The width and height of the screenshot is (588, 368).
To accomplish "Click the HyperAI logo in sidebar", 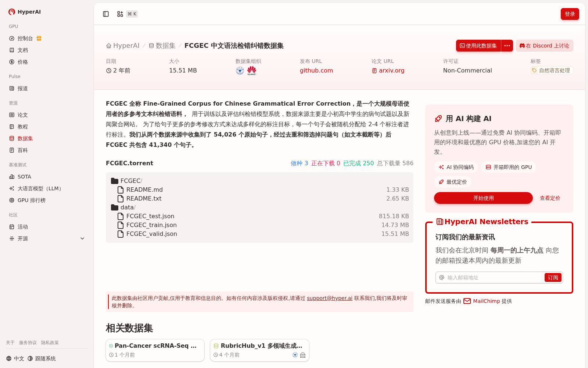I will [x=25, y=12].
